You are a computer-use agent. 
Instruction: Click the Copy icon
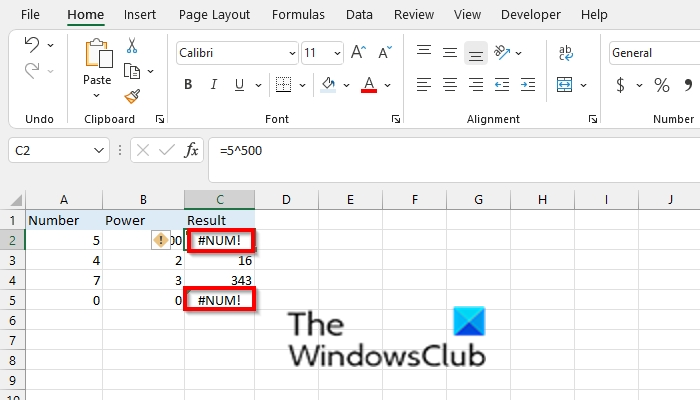(x=132, y=71)
